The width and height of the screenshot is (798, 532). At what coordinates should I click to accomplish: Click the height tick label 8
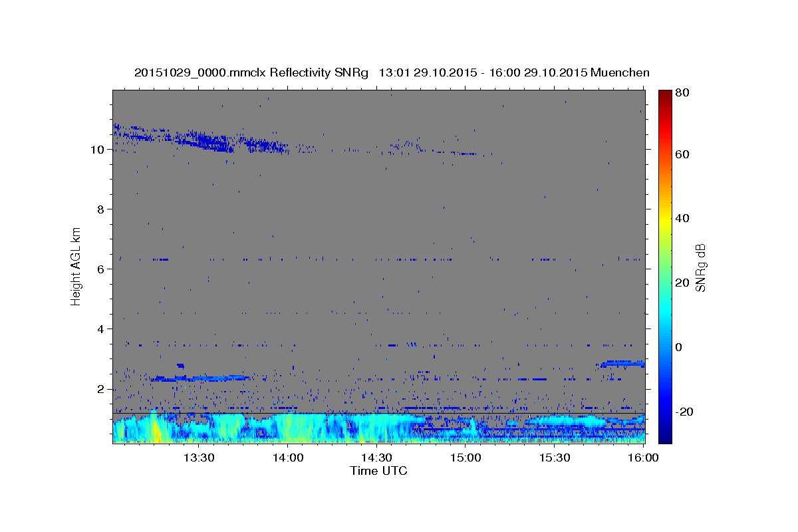(100, 209)
